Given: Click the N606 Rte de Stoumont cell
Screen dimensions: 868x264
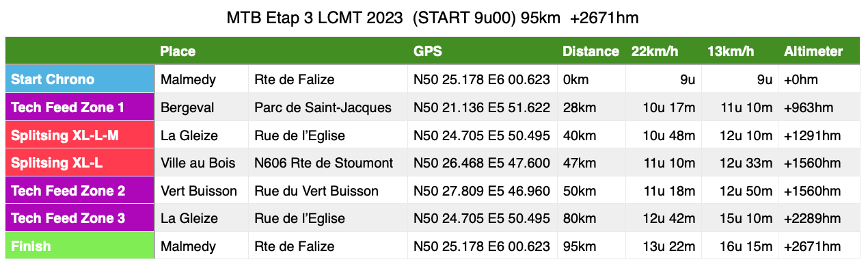Looking at the screenshot, I should pyautogui.click(x=328, y=163).
